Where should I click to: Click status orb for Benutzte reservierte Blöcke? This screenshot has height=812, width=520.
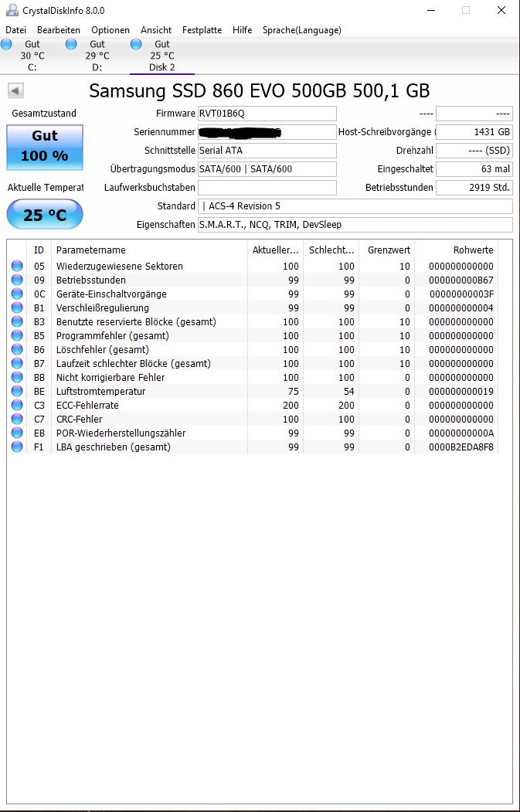(17, 322)
